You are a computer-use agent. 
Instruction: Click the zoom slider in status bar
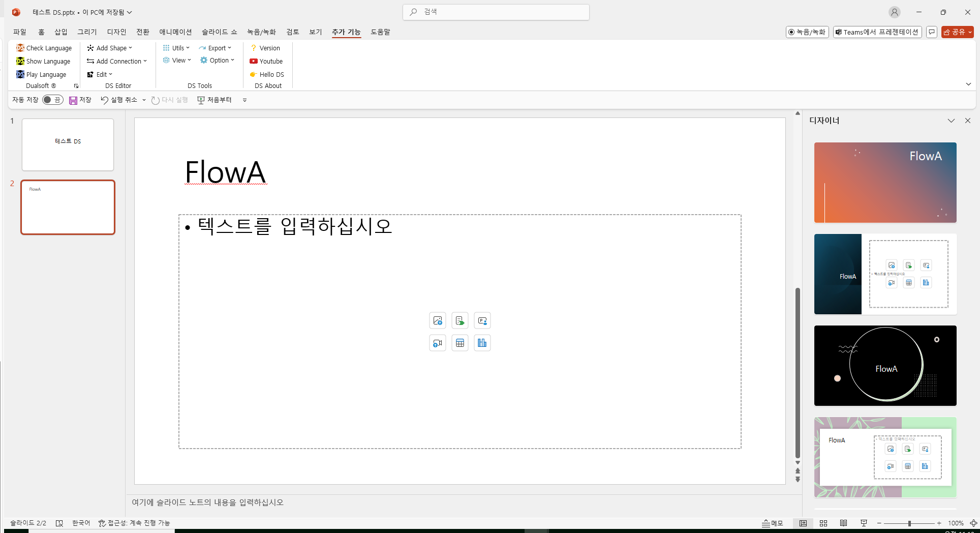pos(909,523)
